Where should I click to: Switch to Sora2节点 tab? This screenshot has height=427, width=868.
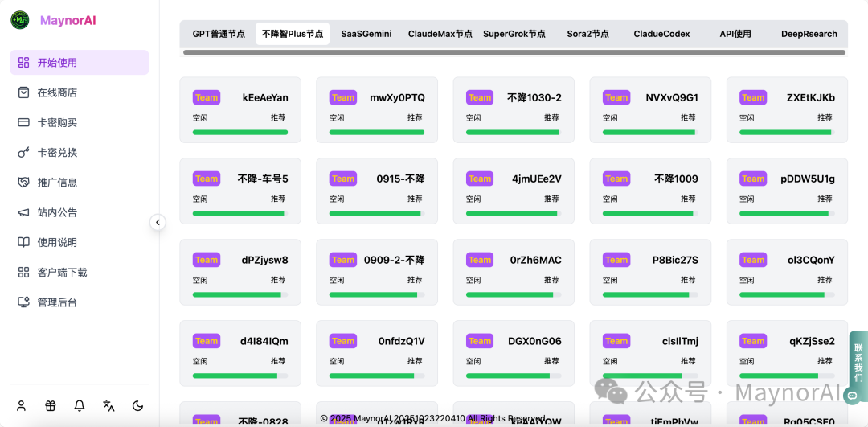(x=588, y=34)
